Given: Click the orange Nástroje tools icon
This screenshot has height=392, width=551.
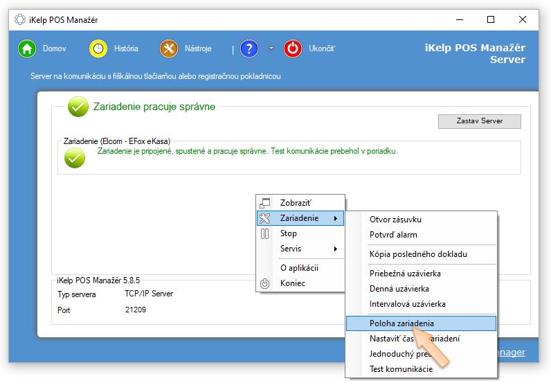Looking at the screenshot, I should pos(169,48).
